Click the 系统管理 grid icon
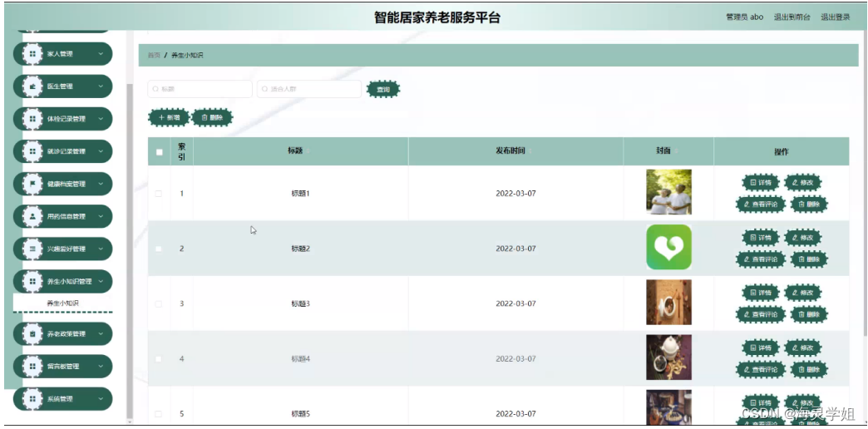Viewport: 868px width, 429px height. pyautogui.click(x=32, y=398)
